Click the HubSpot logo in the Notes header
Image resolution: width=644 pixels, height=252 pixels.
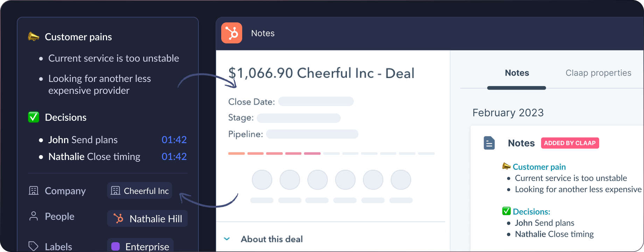click(232, 33)
